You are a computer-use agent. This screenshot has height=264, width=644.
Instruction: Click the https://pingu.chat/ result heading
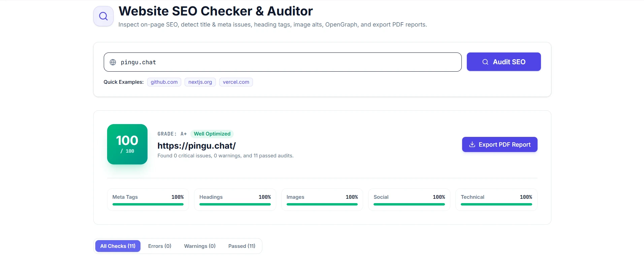pos(197,146)
